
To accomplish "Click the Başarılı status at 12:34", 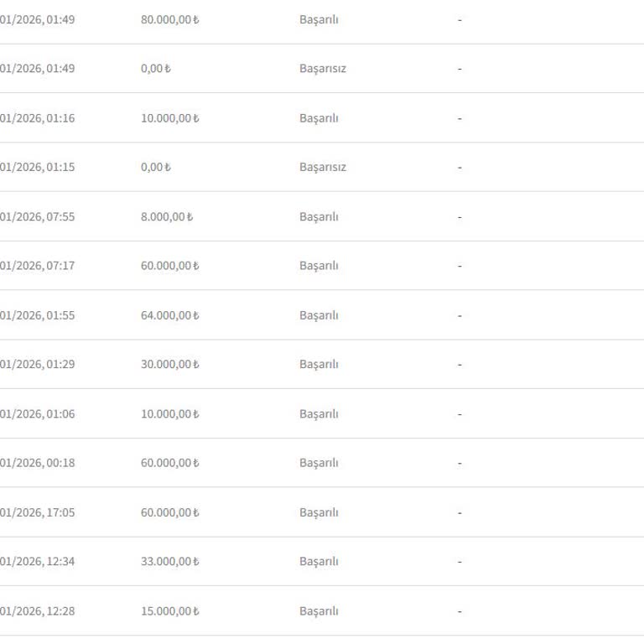I will click(x=319, y=562).
